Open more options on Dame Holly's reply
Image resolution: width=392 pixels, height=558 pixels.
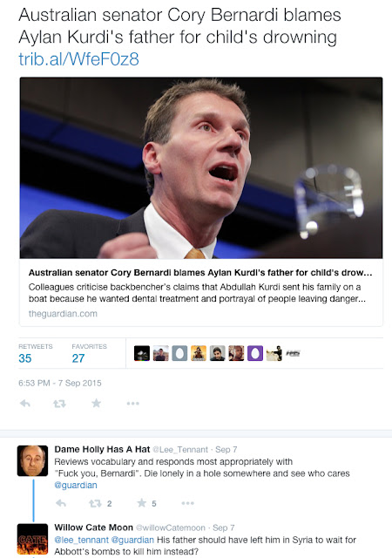point(187,503)
